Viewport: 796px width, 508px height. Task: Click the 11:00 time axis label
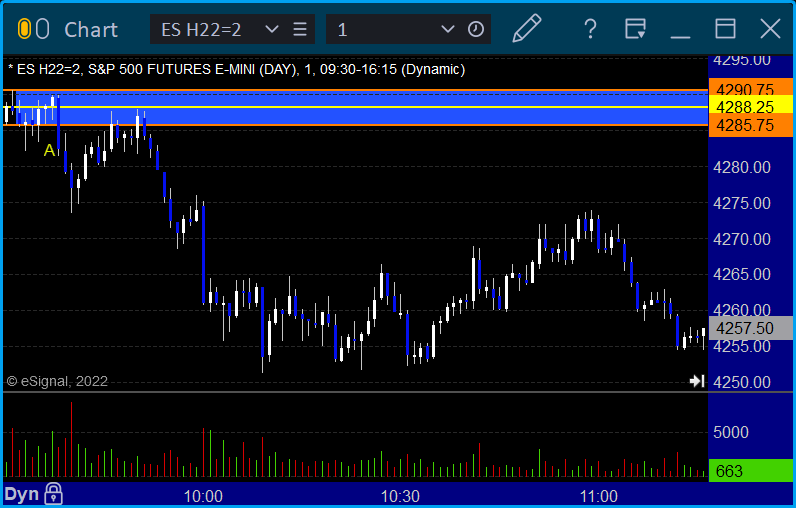pos(598,496)
